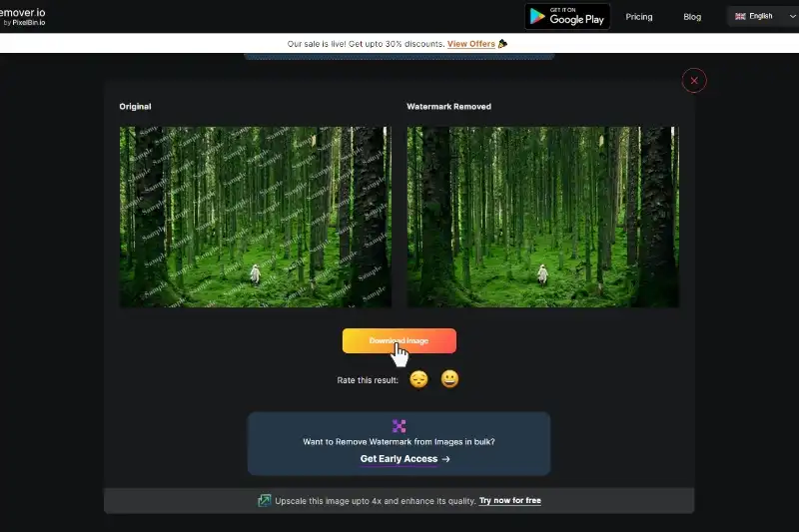This screenshot has height=532, width=799.
Task: Click 'Want to Remove Watermark from Images in bulk?' text
Action: point(399,442)
